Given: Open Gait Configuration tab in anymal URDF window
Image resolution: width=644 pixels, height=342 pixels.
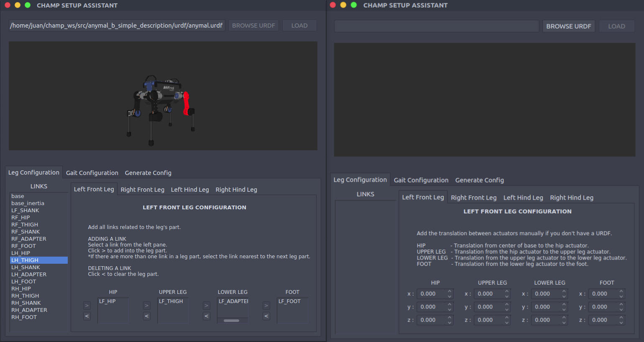Looking at the screenshot, I should click(x=92, y=173).
